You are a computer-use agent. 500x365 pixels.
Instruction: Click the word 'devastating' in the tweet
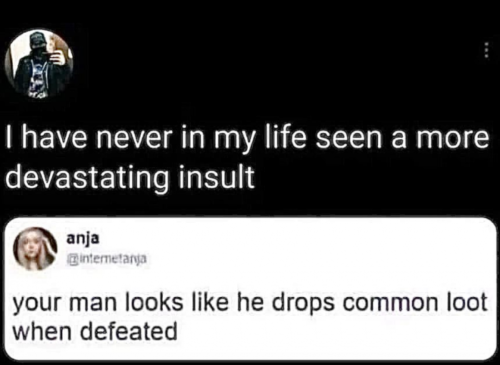pyautogui.click(x=87, y=178)
